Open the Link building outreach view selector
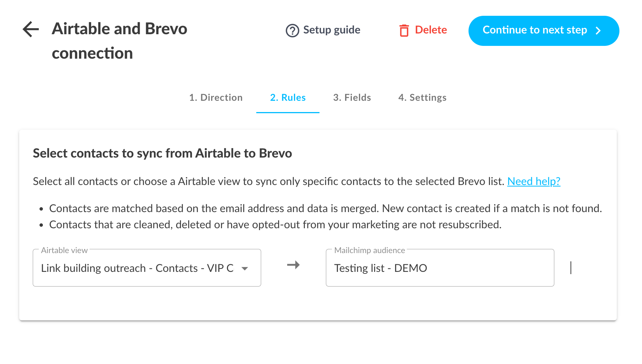 pyautogui.click(x=137, y=268)
